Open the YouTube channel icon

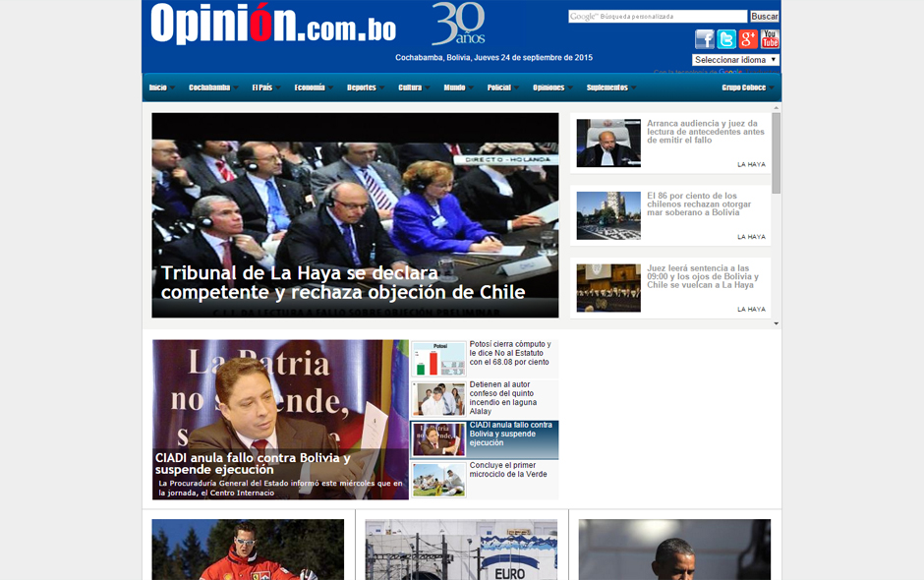coord(770,39)
